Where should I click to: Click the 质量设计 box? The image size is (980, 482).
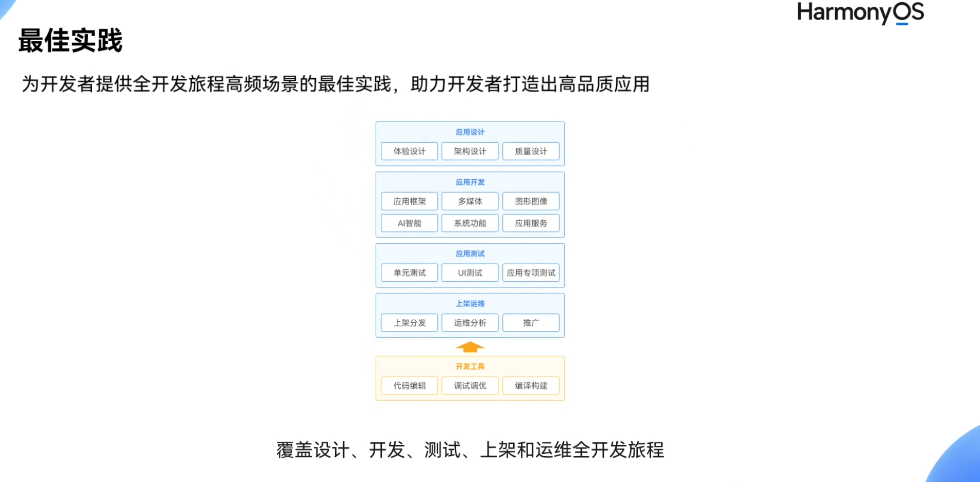(x=531, y=151)
